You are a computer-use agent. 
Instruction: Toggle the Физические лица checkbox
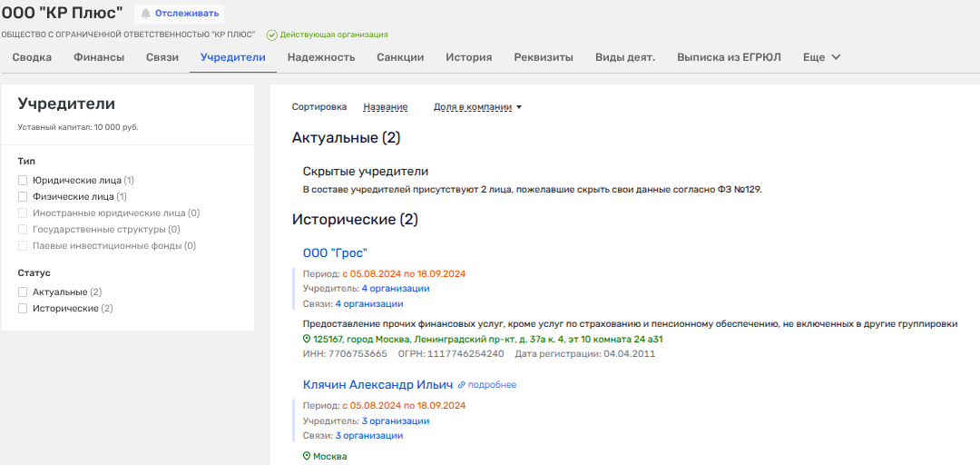coord(24,196)
